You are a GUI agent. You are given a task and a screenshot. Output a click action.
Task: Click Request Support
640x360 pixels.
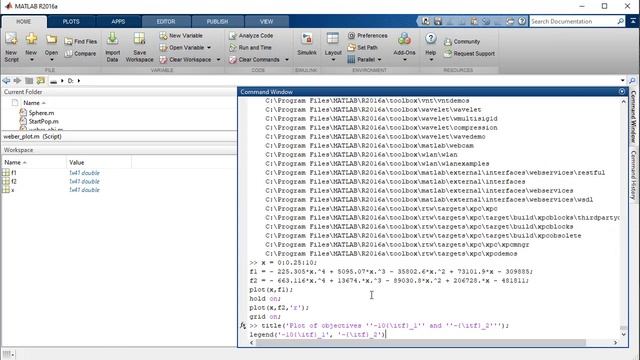coord(469,53)
